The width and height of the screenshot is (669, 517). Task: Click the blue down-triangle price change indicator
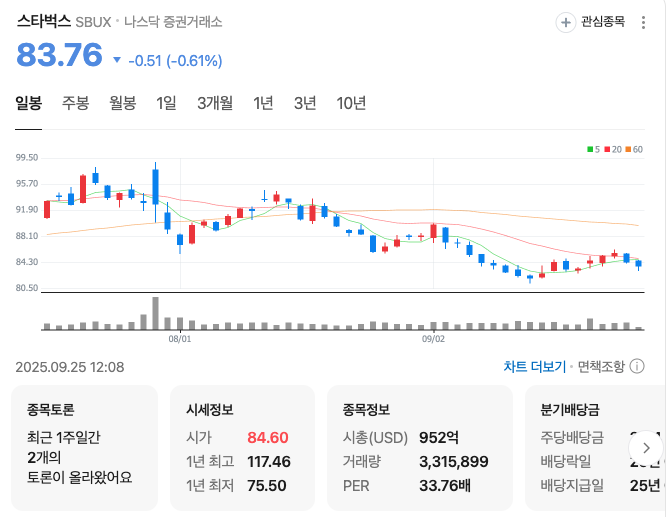coord(117,60)
